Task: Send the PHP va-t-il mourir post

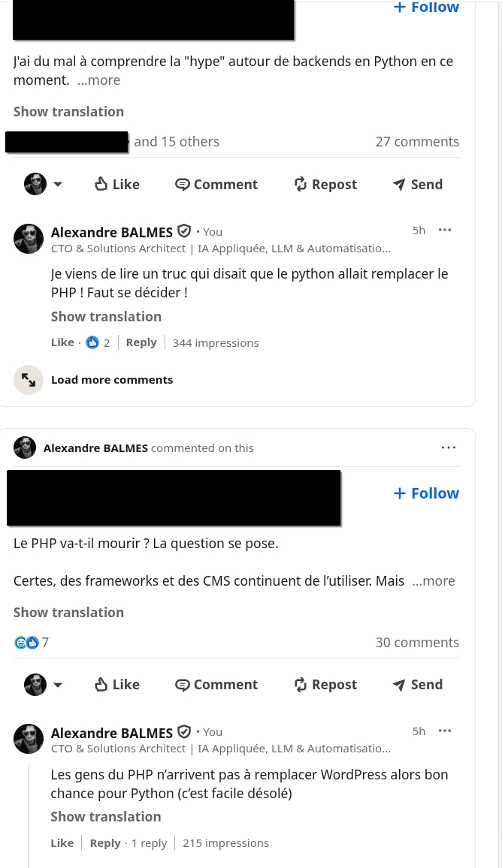Action: pyautogui.click(x=418, y=685)
